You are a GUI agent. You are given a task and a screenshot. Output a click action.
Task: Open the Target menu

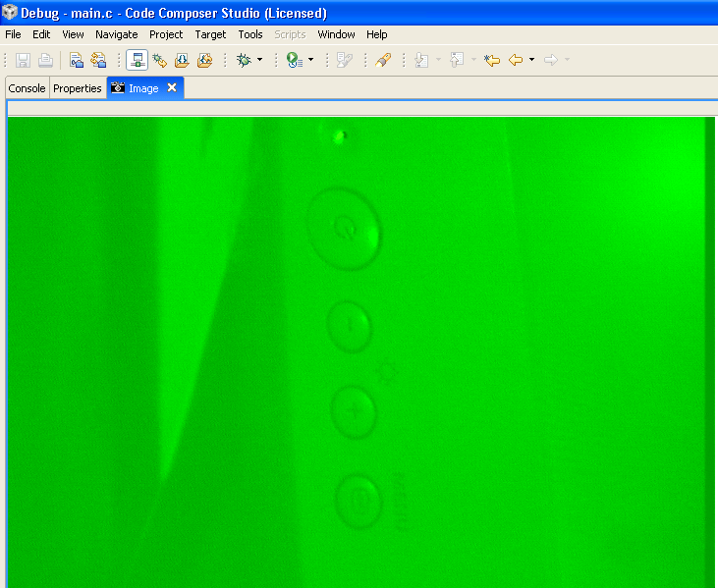pos(210,34)
